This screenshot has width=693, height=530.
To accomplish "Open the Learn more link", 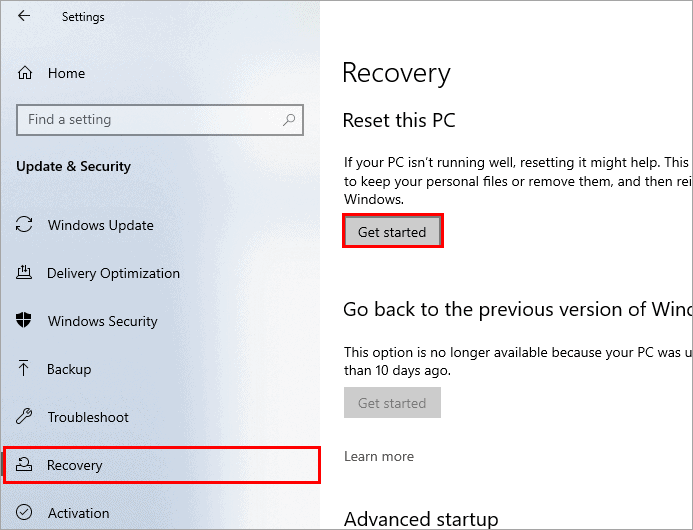I will click(378, 457).
